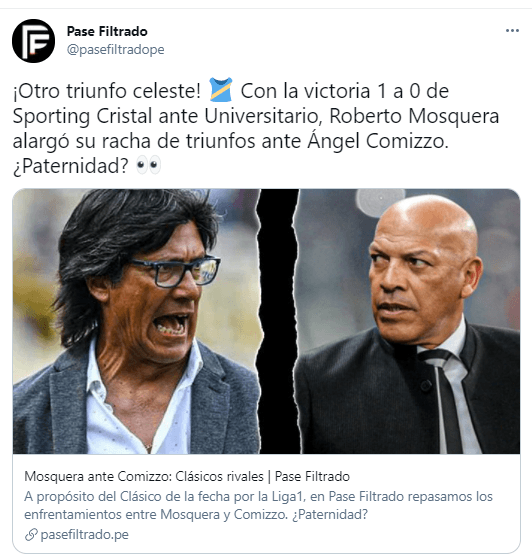Click the chain link icon beside pasefiltrado.pe
The image size is (532, 559).
(x=31, y=535)
